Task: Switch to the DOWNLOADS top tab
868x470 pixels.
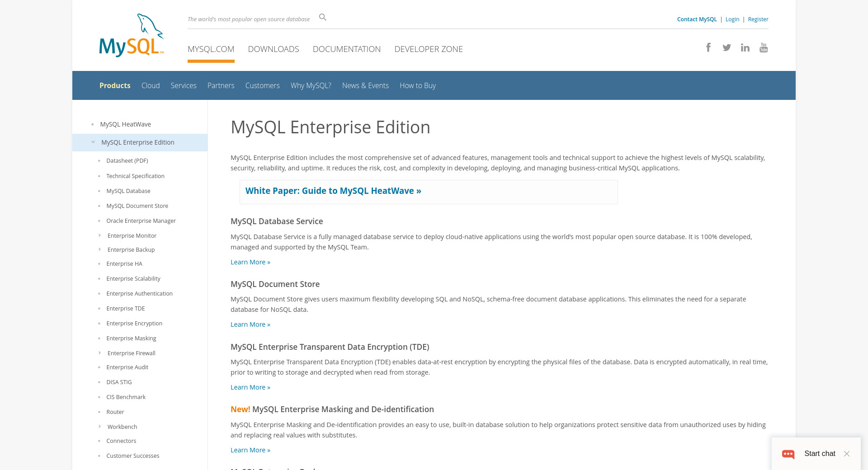Action: [273, 49]
